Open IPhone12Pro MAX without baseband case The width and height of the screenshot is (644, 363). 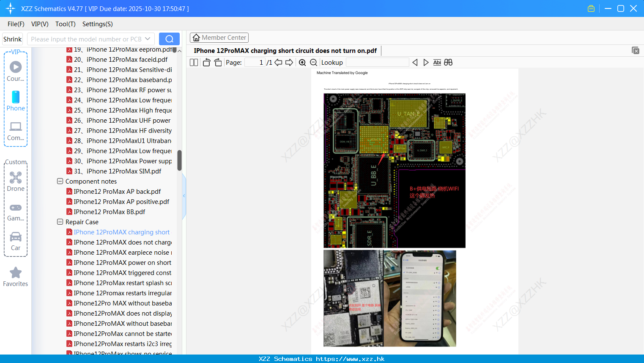tap(119, 303)
